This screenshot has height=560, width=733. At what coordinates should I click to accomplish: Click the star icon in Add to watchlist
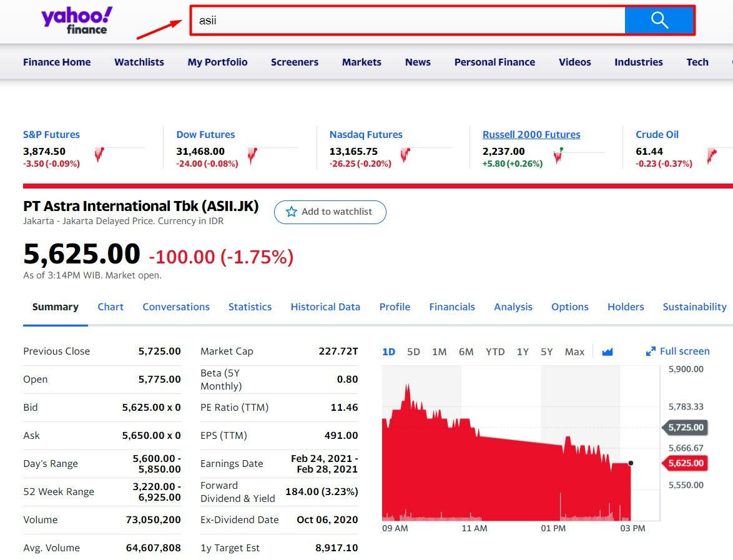pyautogui.click(x=291, y=212)
